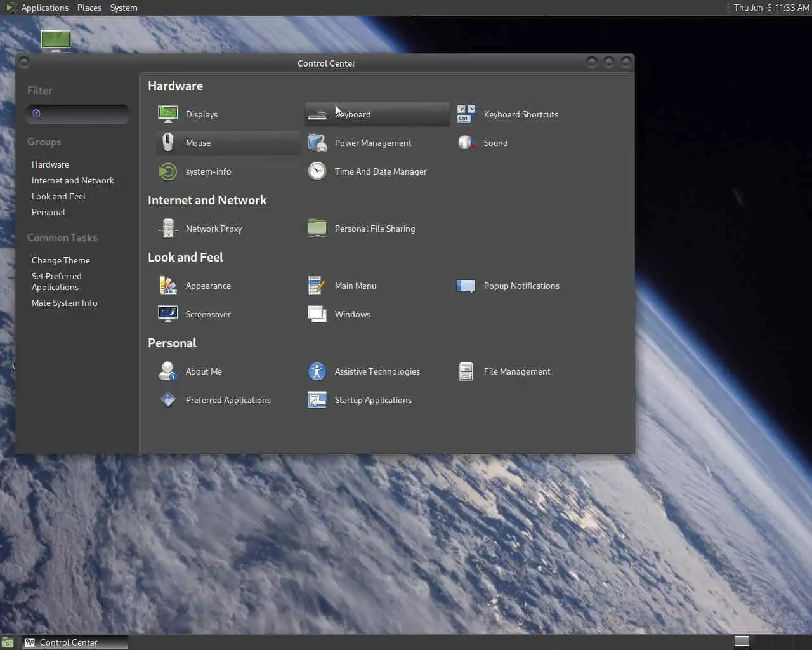Open Keyboard Shortcuts icon
Screen dimensions: 812x650
[x=466, y=114]
